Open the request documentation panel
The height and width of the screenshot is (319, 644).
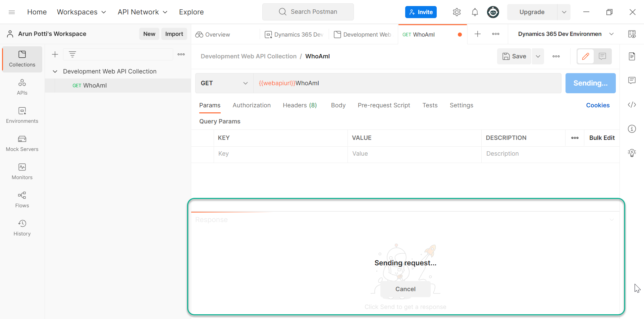[x=632, y=56]
